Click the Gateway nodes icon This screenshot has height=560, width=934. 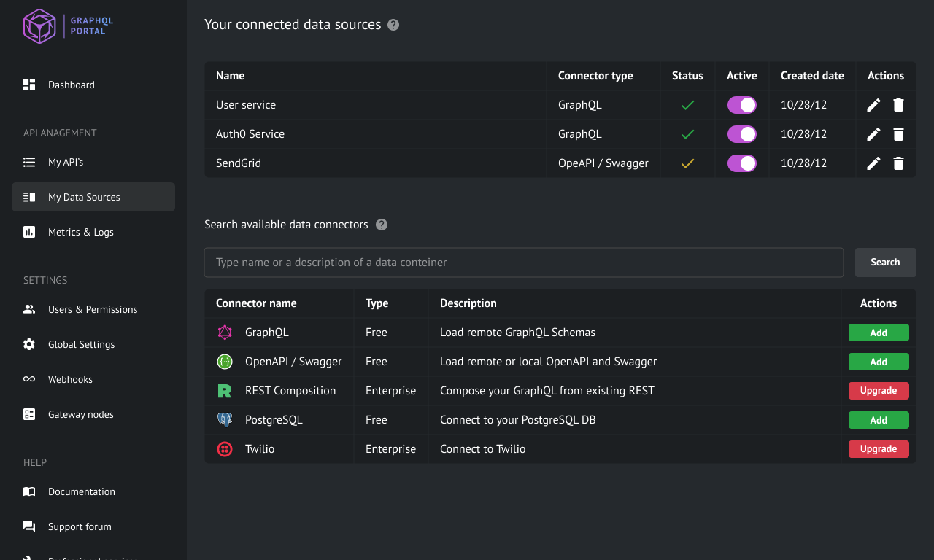[x=29, y=414]
